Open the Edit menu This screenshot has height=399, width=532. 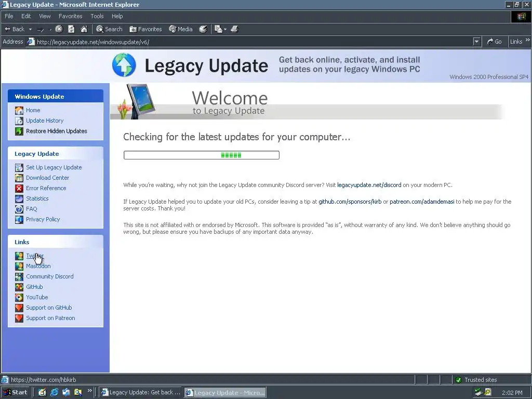26,16
